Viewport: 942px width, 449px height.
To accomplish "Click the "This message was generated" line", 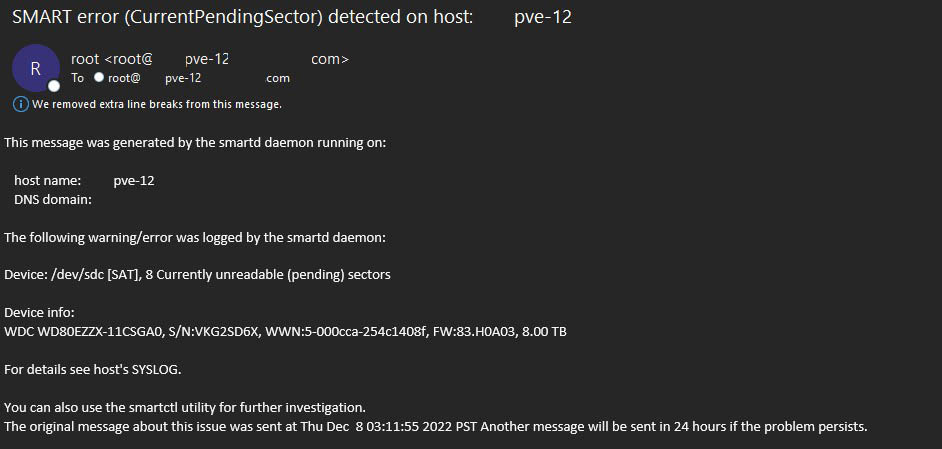I will [x=195, y=143].
